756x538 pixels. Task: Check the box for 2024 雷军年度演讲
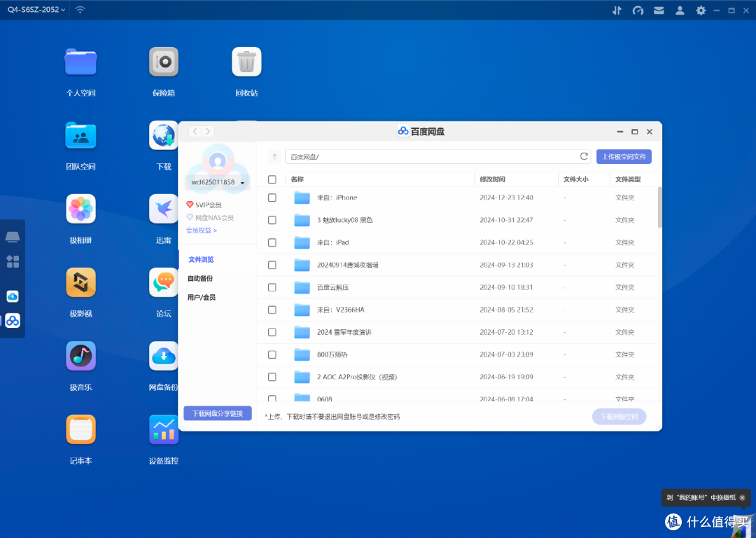[x=272, y=333]
